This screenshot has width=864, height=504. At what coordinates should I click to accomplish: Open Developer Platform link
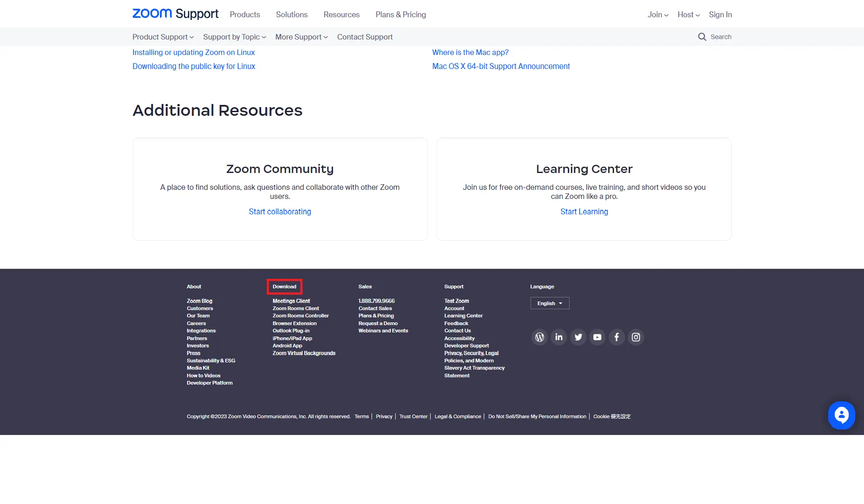(x=209, y=383)
